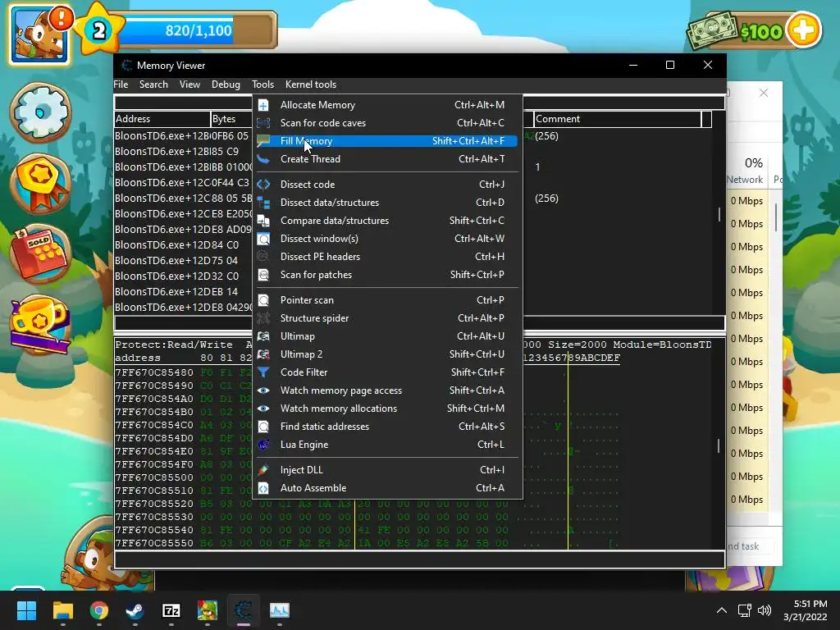Screen dimensions: 840x630
Task: Open File Explorer from the taskbar
Action: point(62,610)
